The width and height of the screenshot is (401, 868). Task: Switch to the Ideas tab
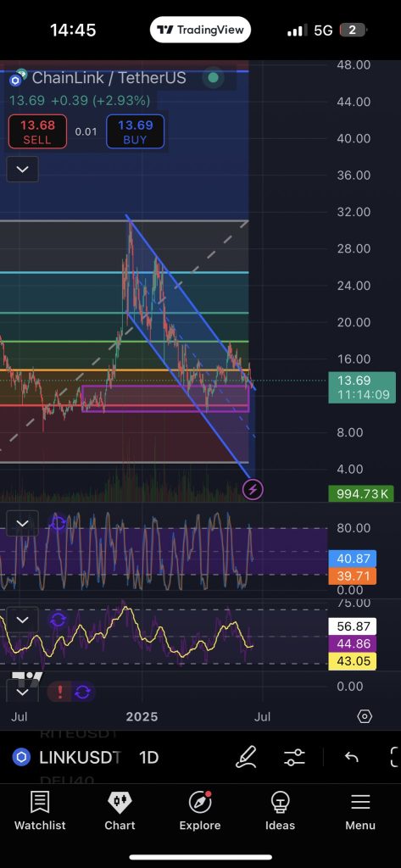281,811
